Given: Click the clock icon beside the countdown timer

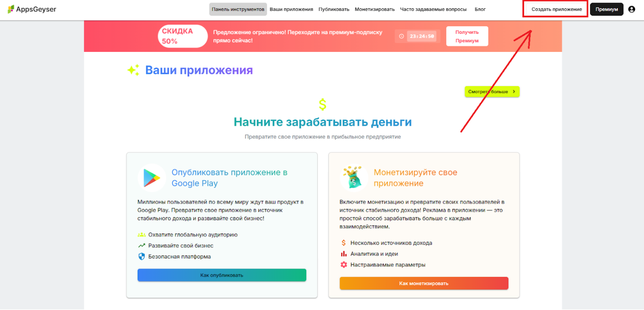Looking at the screenshot, I should pos(401,36).
